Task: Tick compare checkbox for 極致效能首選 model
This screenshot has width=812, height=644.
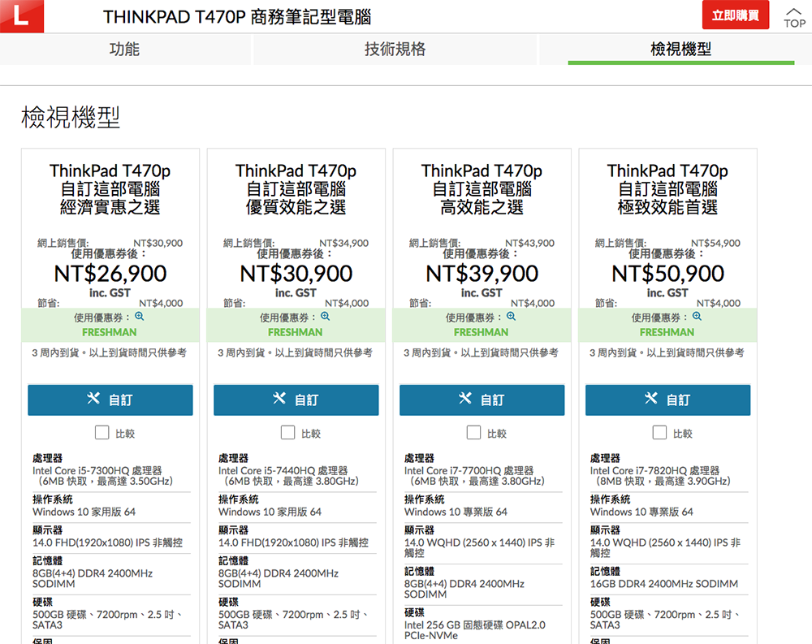Action: 659,433
